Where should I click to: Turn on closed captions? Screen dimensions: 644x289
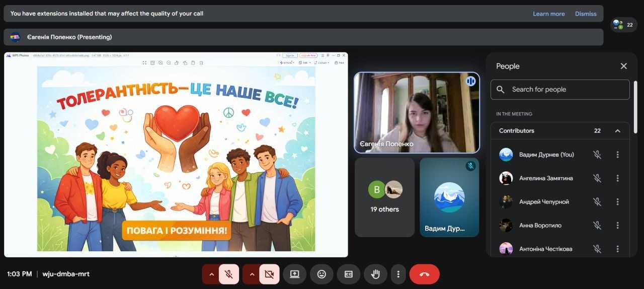tap(348, 274)
